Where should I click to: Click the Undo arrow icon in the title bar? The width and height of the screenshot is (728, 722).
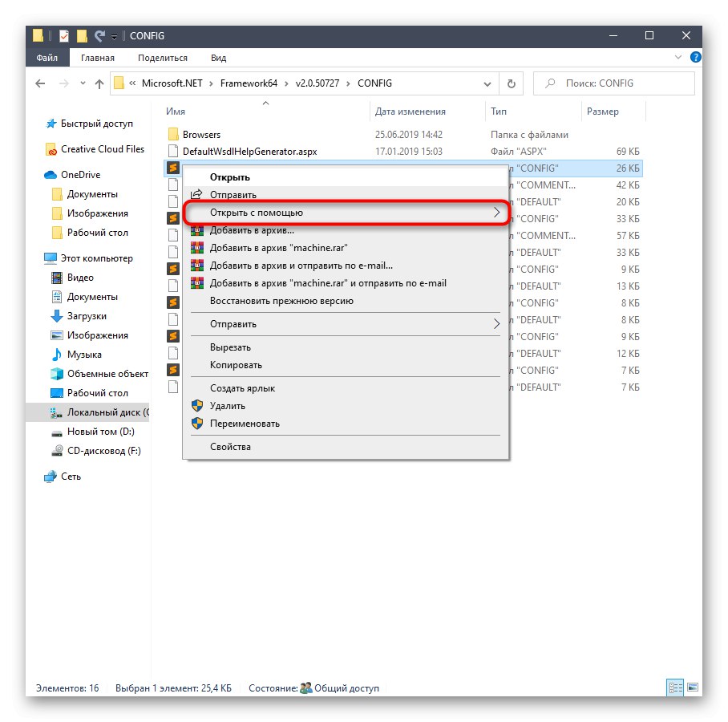point(99,36)
